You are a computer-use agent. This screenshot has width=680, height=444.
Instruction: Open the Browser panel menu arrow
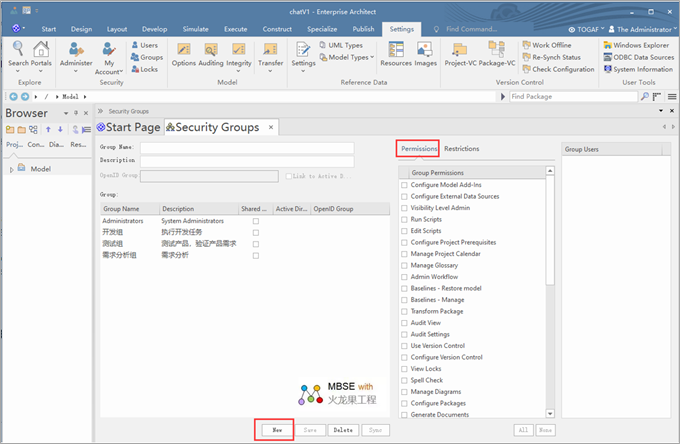[x=66, y=113]
